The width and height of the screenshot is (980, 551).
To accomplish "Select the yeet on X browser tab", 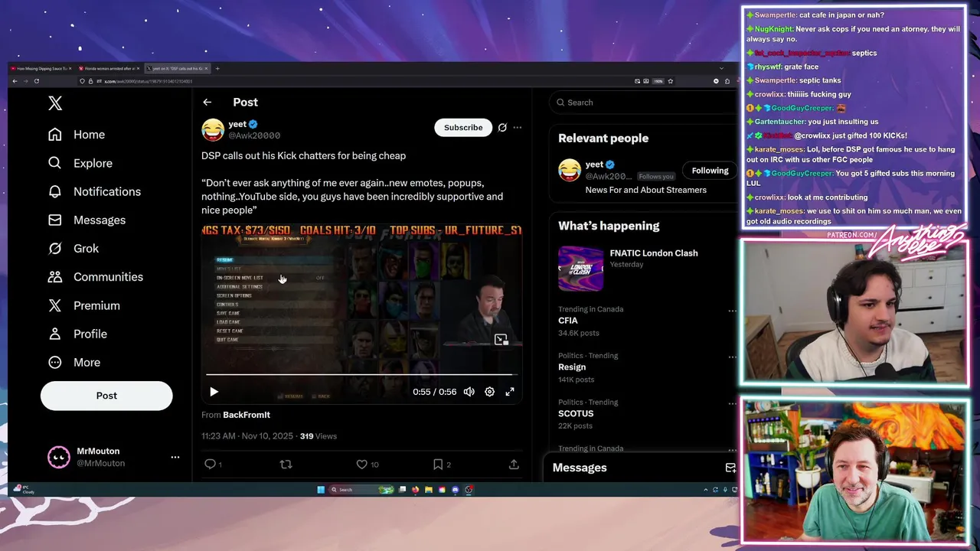I will (176, 68).
